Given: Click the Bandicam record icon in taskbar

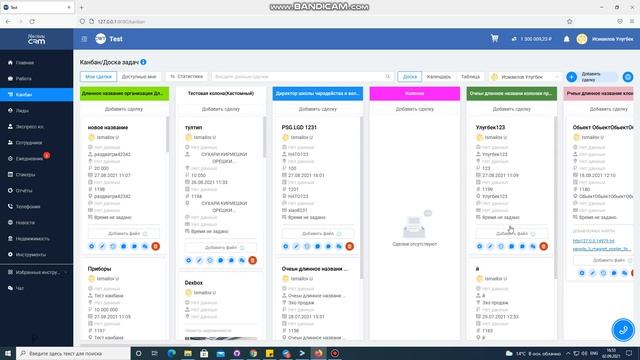Looking at the screenshot, I should (335, 353).
